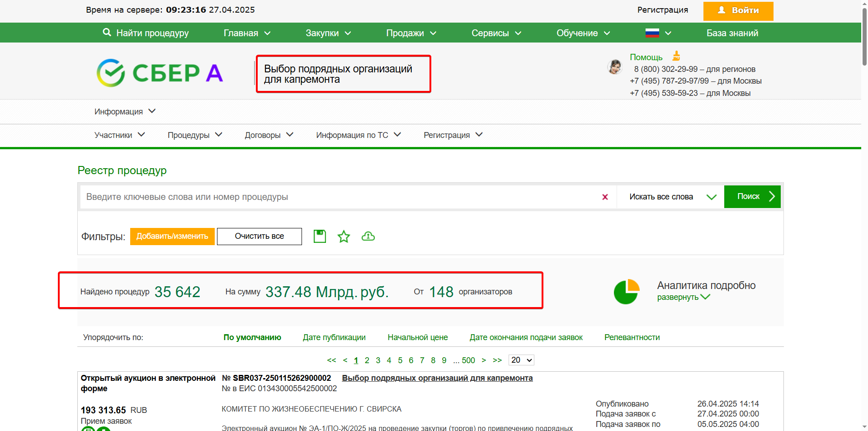Screen dimensions: 868x431
Task: Click the Помощь link
Action: coord(646,57)
